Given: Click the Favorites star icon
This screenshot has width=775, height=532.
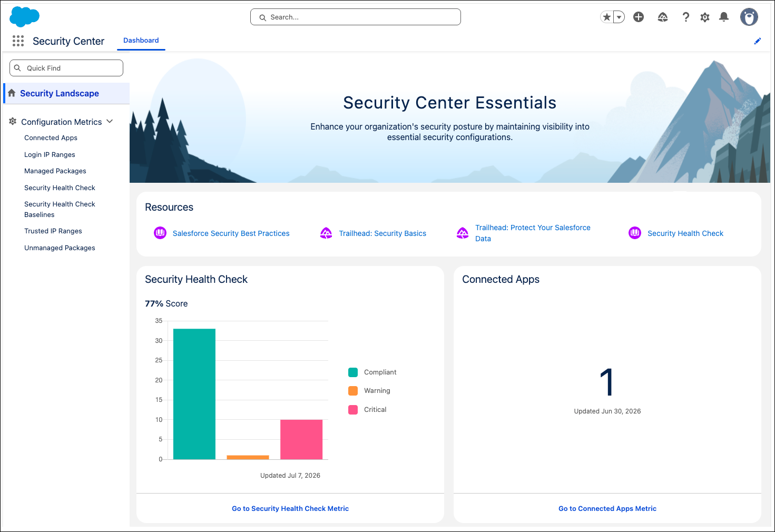Looking at the screenshot, I should coord(607,17).
